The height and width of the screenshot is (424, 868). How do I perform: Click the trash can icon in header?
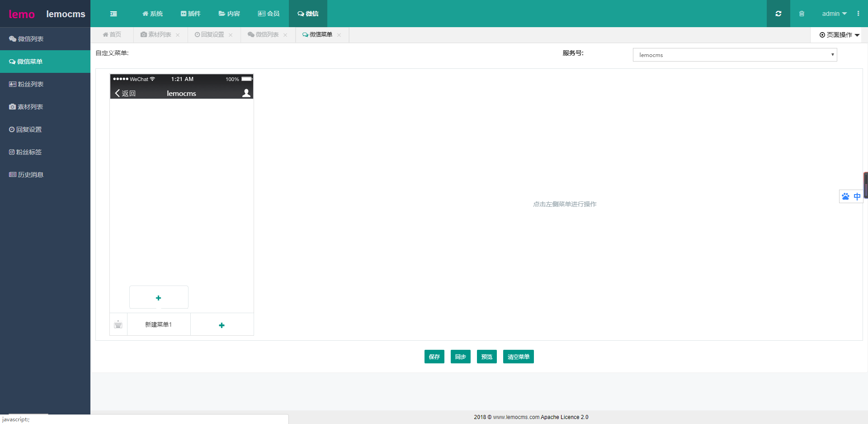[802, 14]
